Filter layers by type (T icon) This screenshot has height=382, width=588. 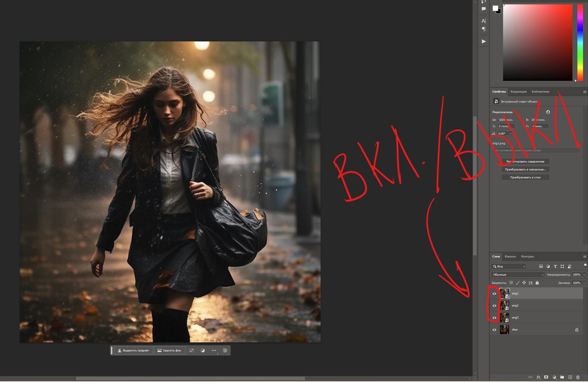(x=555, y=267)
